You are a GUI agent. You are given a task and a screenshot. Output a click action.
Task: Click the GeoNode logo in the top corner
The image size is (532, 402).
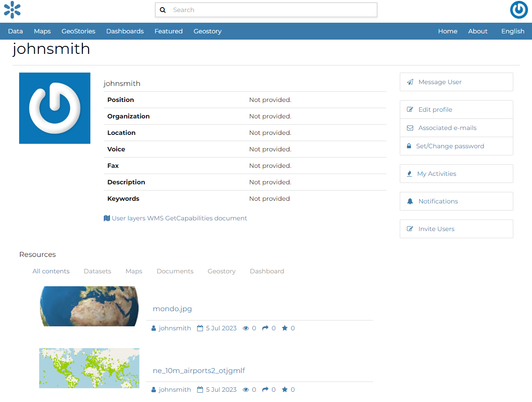pyautogui.click(x=12, y=10)
